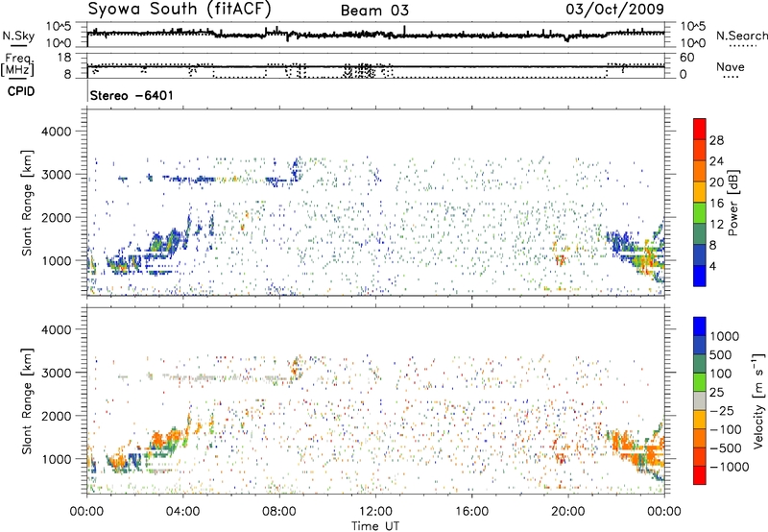Click the '12:00' time axis tick label

(x=375, y=512)
